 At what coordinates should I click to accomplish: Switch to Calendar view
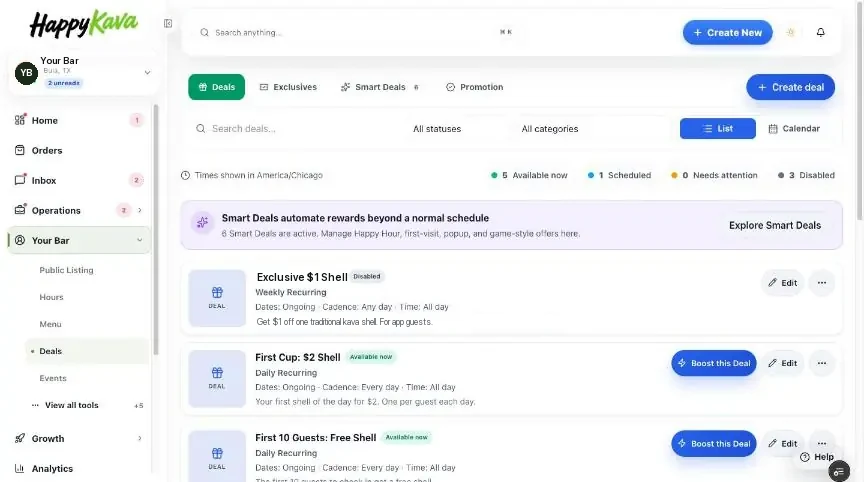coord(794,128)
